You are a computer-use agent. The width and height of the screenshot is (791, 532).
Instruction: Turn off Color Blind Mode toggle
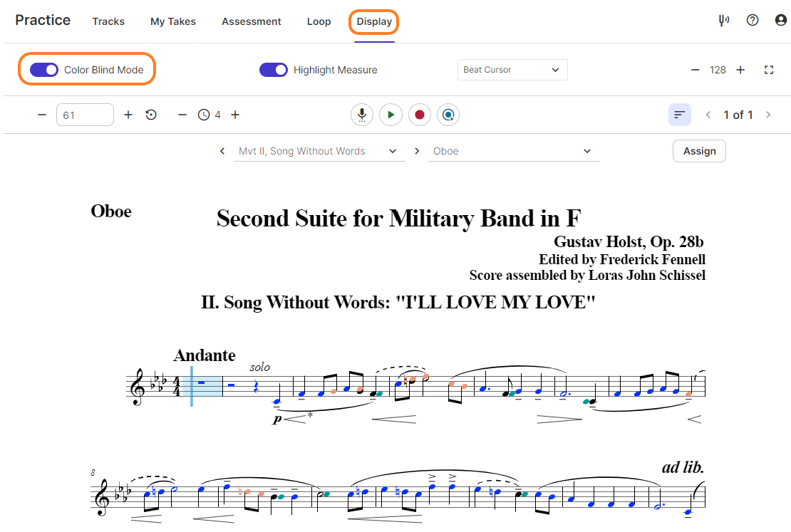pos(44,70)
